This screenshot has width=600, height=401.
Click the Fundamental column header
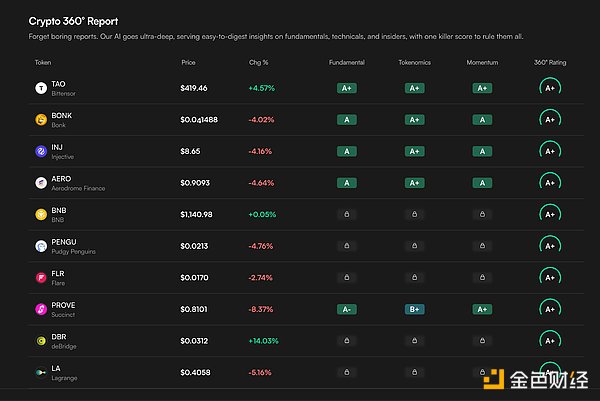(347, 62)
